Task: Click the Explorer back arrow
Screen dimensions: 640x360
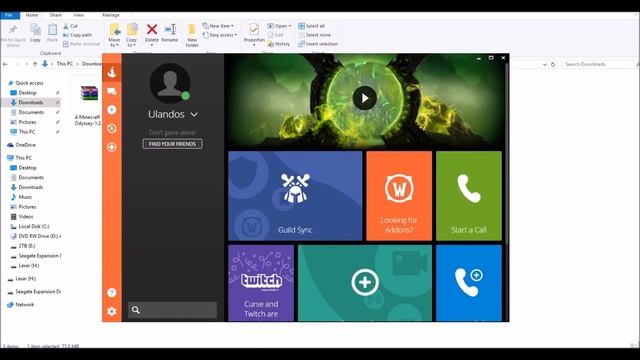Action: 5,64
